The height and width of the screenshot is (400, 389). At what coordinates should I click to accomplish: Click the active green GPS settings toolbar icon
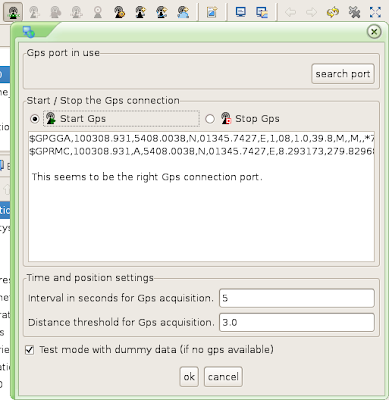(13, 12)
